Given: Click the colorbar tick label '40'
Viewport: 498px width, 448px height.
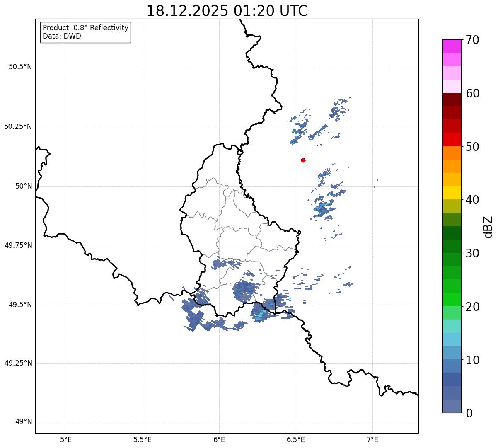Looking at the screenshot, I should tap(472, 200).
